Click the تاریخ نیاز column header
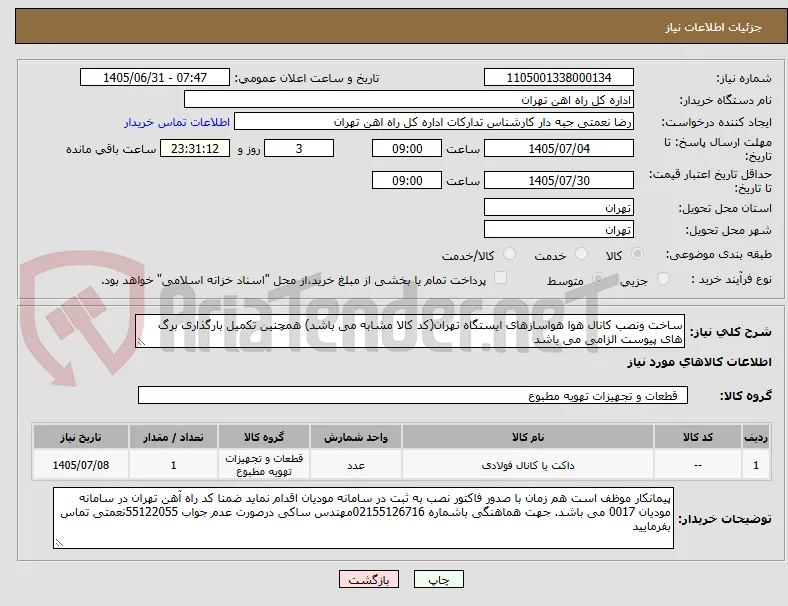The image size is (788, 606). 81,437
